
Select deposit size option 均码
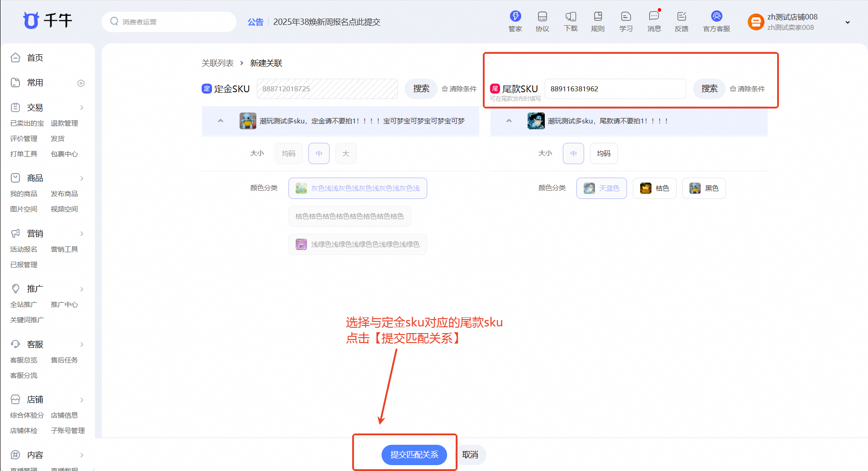[288, 154]
